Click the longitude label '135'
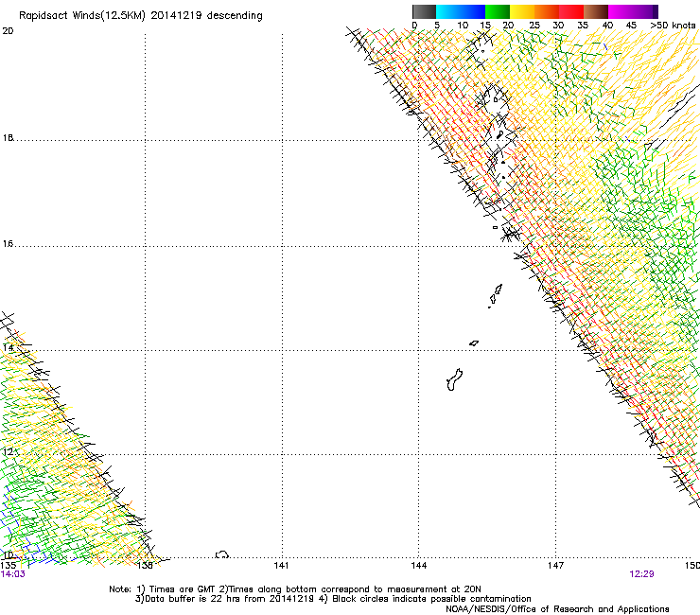The image size is (700, 615). tap(8, 566)
